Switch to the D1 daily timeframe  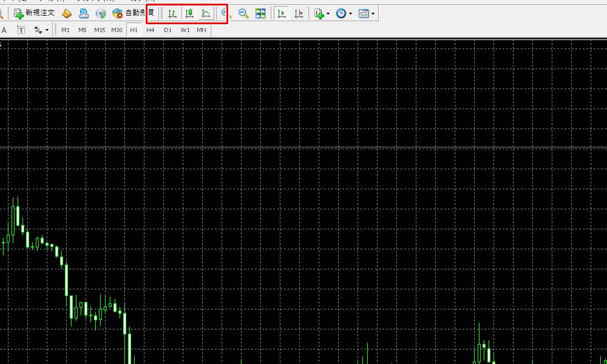pos(168,30)
